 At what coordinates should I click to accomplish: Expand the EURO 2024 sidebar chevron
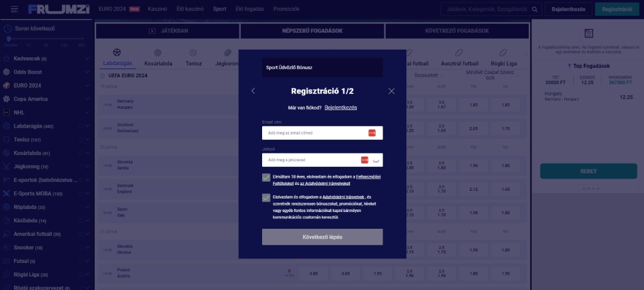[x=87, y=86]
